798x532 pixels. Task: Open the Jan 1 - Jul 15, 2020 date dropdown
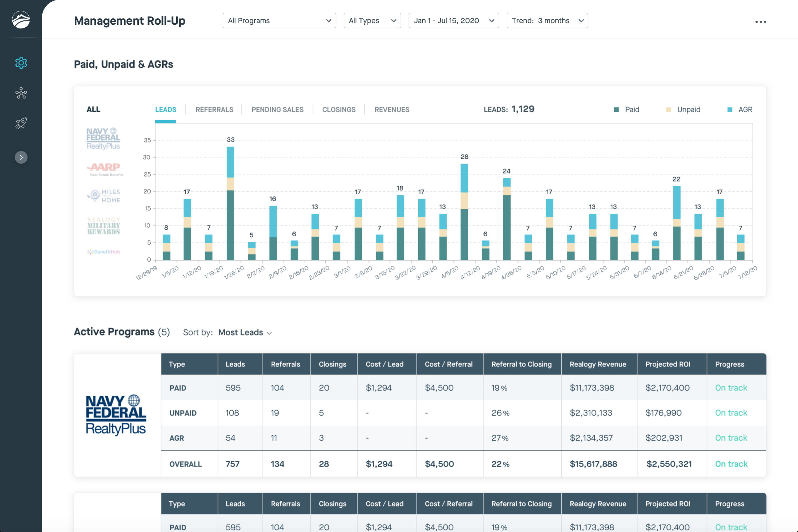point(454,21)
